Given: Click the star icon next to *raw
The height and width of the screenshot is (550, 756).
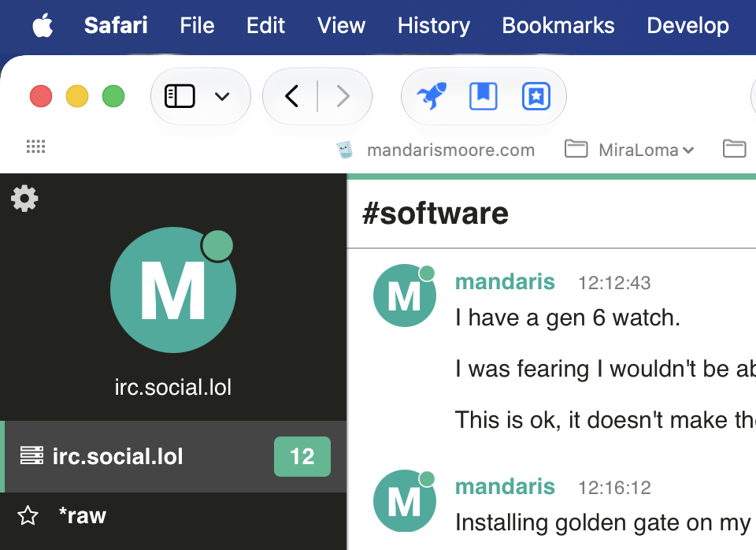Looking at the screenshot, I should (x=28, y=516).
